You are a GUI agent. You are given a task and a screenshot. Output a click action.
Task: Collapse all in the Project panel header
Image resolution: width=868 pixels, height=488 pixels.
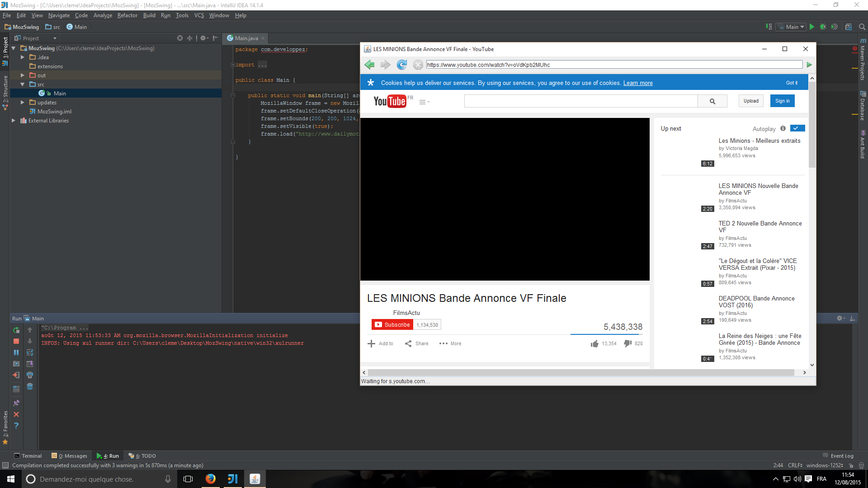coord(190,38)
